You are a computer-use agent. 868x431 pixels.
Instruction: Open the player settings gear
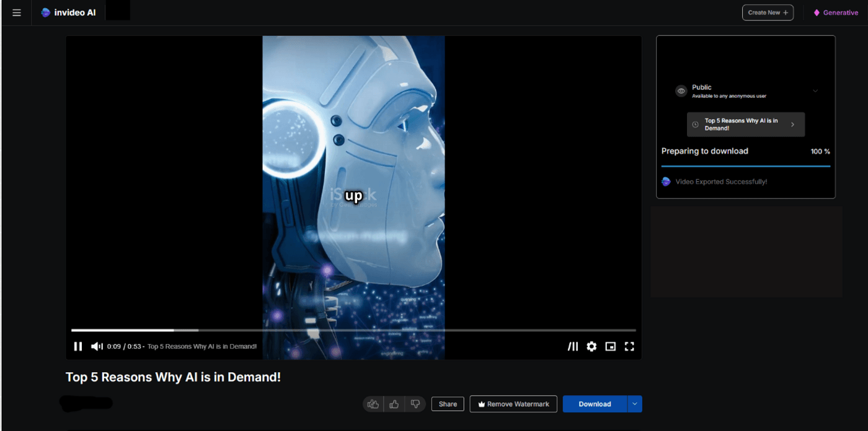tap(591, 347)
